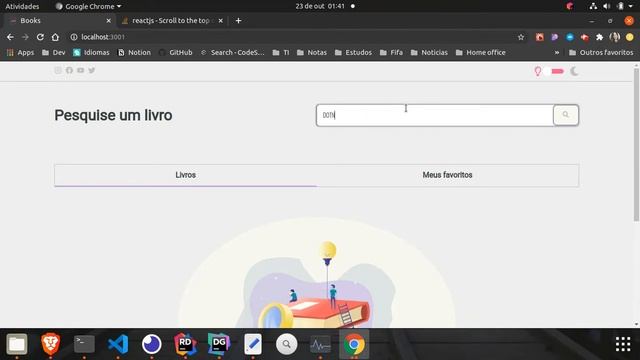The image size is (640, 360).
Task: Open the Idiomas bookmark
Action: click(x=91, y=53)
